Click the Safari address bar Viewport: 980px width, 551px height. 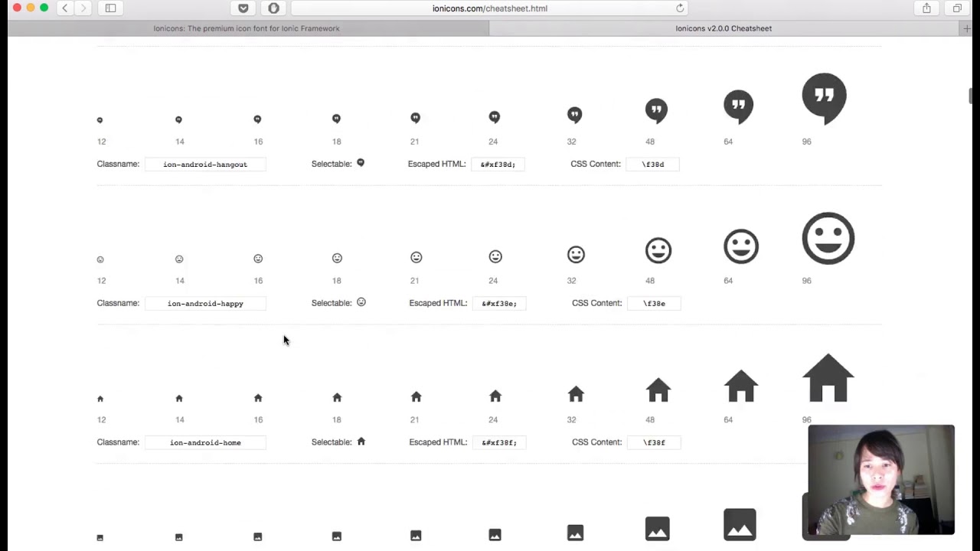(490, 8)
